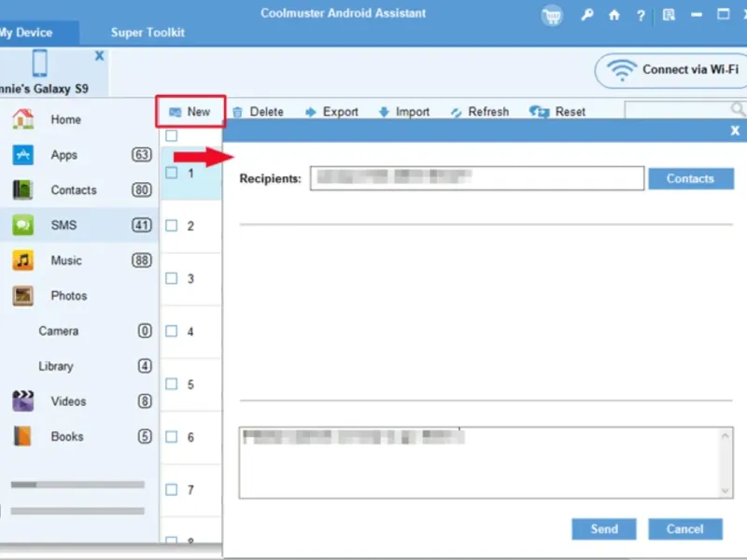Viewport: 747px width, 560px height.
Task: Switch to Super Toolkit tab
Action: [148, 33]
